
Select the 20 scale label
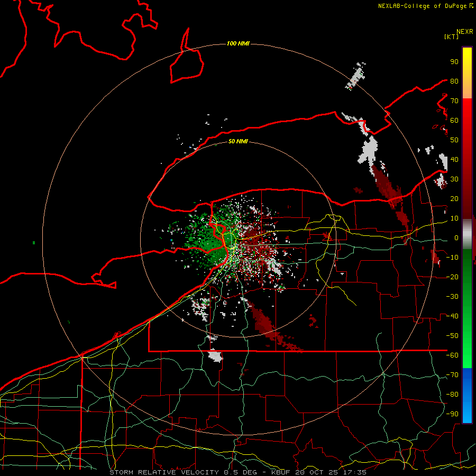click(x=454, y=199)
